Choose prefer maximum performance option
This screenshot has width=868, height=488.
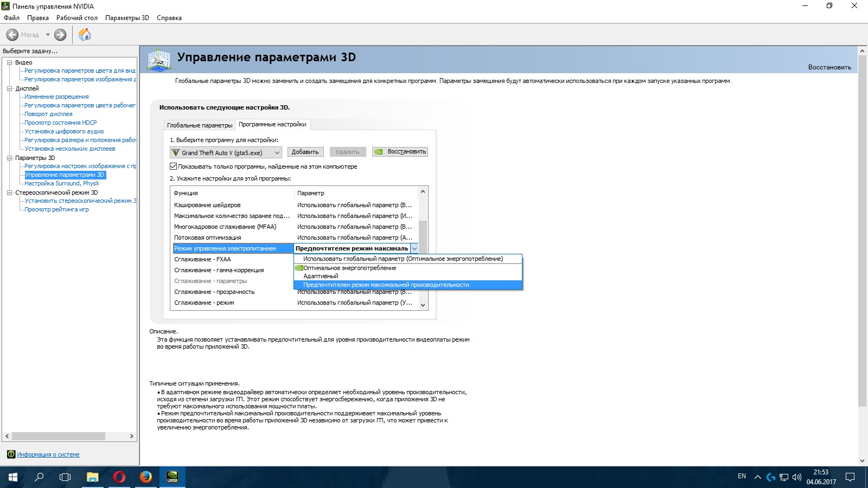(408, 285)
